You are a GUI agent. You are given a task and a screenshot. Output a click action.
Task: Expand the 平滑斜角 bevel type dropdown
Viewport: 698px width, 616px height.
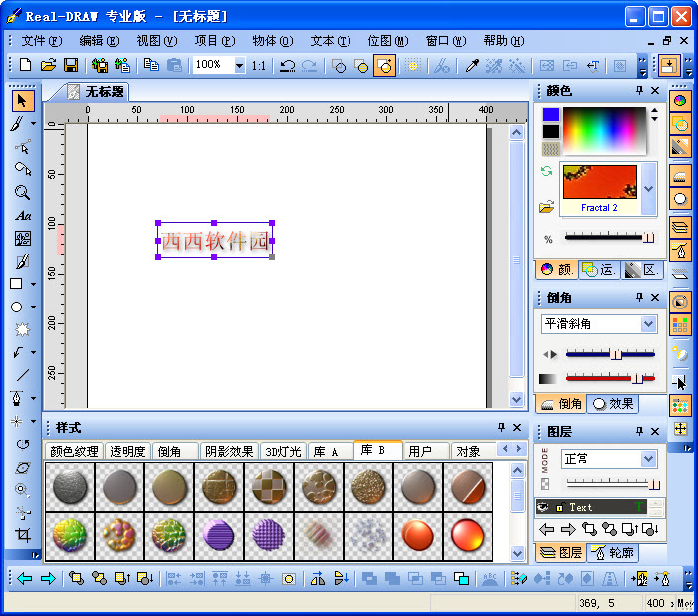click(x=649, y=324)
